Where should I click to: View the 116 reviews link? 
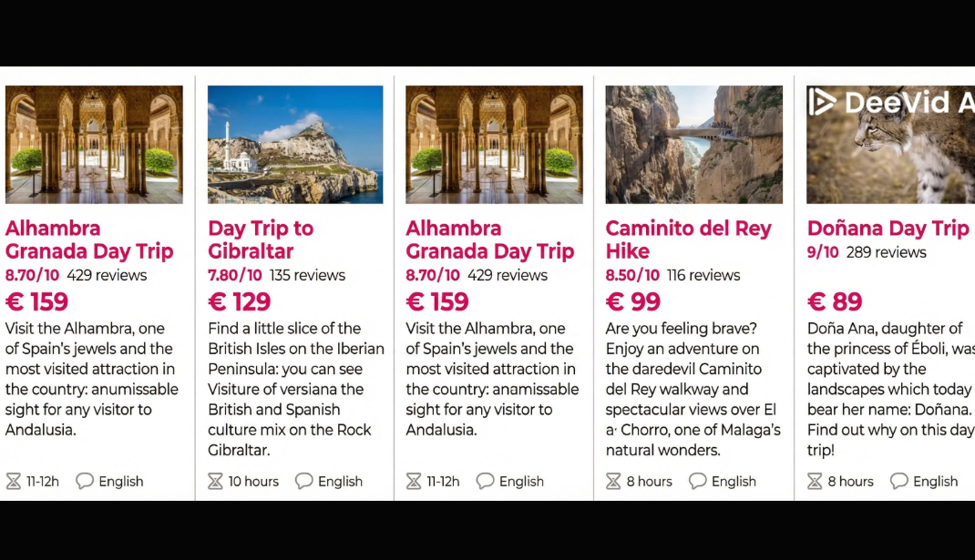[x=703, y=275]
